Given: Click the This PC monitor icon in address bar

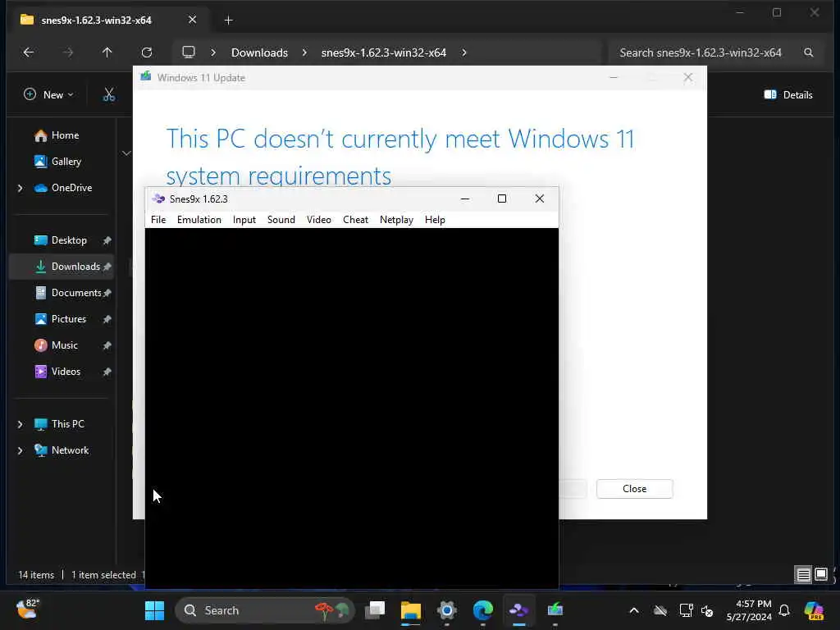Looking at the screenshot, I should click(188, 52).
